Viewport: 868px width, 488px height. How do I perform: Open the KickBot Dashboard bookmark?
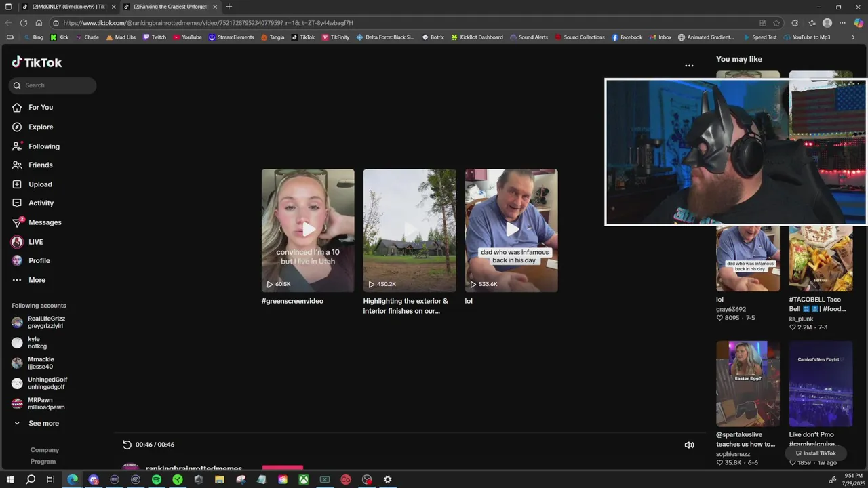477,37
